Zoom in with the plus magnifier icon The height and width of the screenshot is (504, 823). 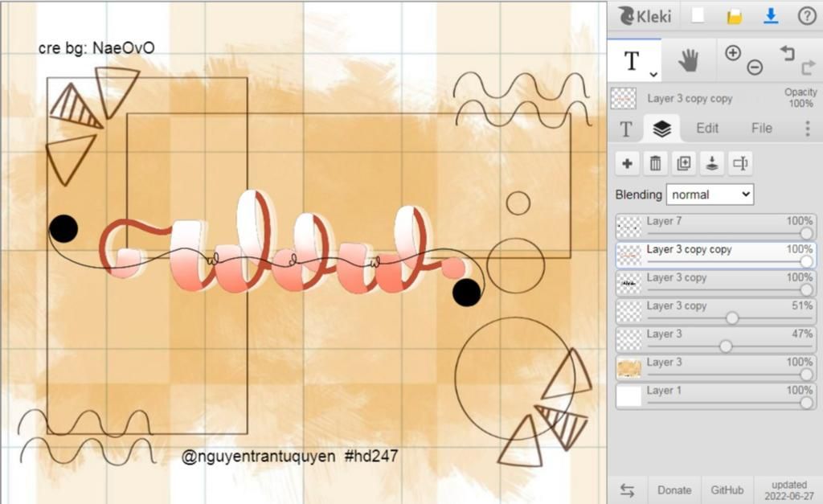click(x=733, y=53)
